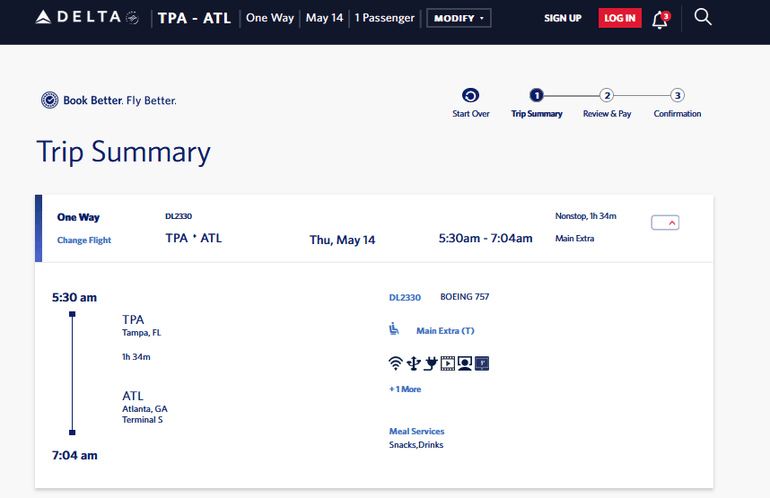Select the Confirmation step
The image size is (770, 498).
point(677,96)
